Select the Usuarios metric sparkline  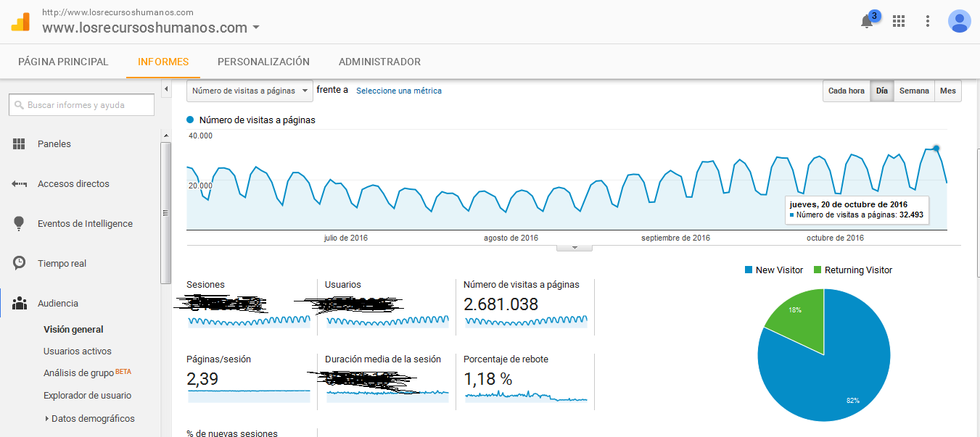tap(387, 320)
